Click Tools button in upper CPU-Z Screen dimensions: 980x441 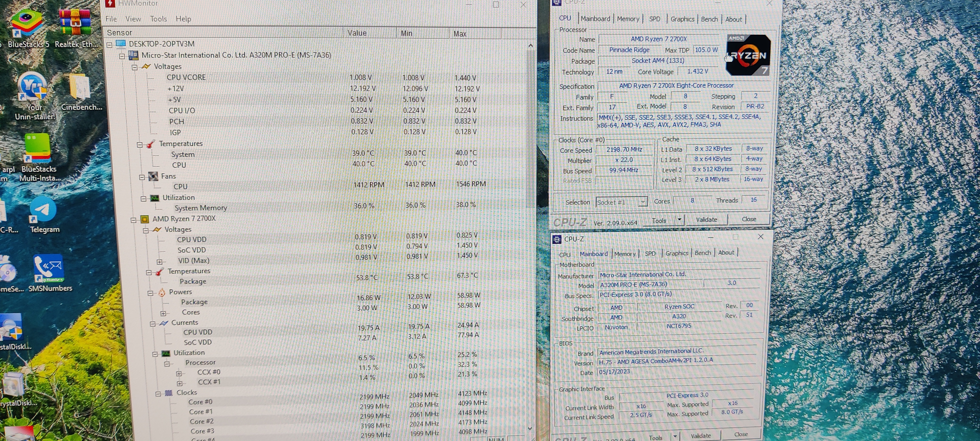pos(659,221)
